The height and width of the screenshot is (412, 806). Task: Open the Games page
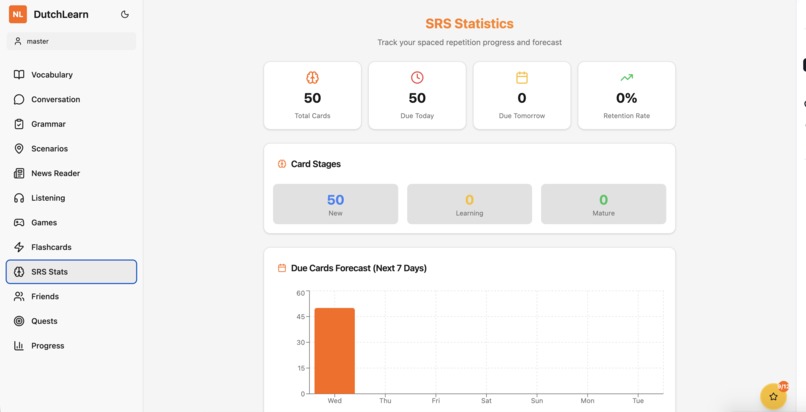(71, 222)
